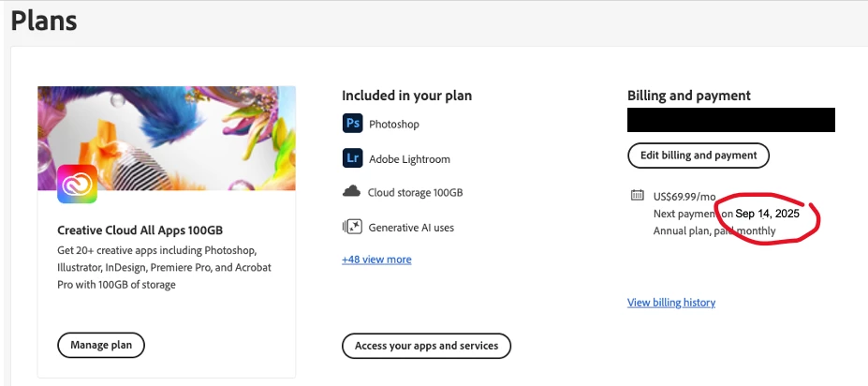The width and height of the screenshot is (868, 386).
Task: Click Edit billing and payment button
Action: pos(699,156)
